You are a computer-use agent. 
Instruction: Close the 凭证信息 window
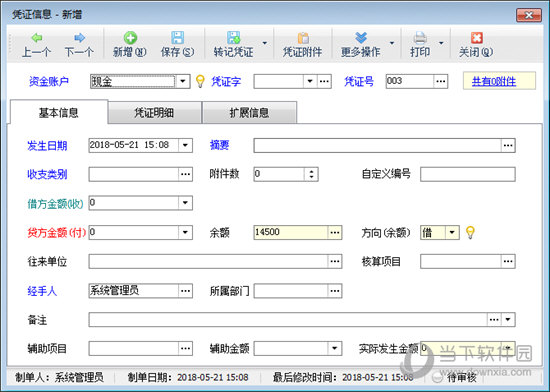[529, 15]
